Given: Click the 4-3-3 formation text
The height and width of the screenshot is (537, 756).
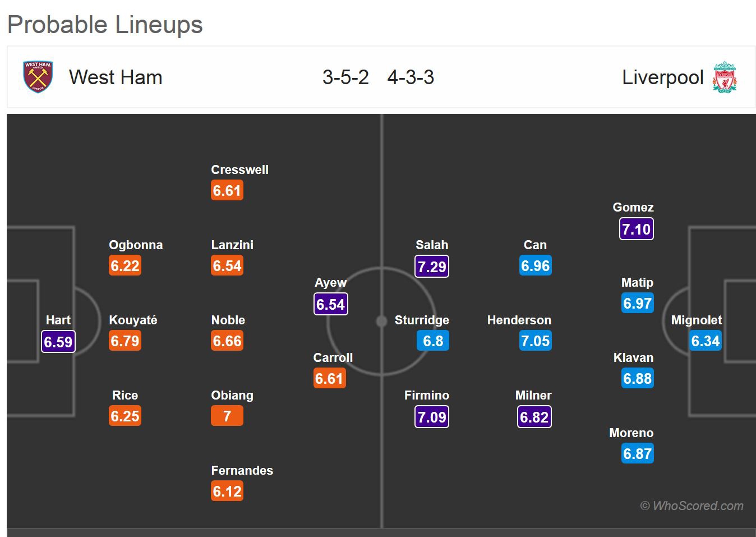Looking at the screenshot, I should coord(411,77).
